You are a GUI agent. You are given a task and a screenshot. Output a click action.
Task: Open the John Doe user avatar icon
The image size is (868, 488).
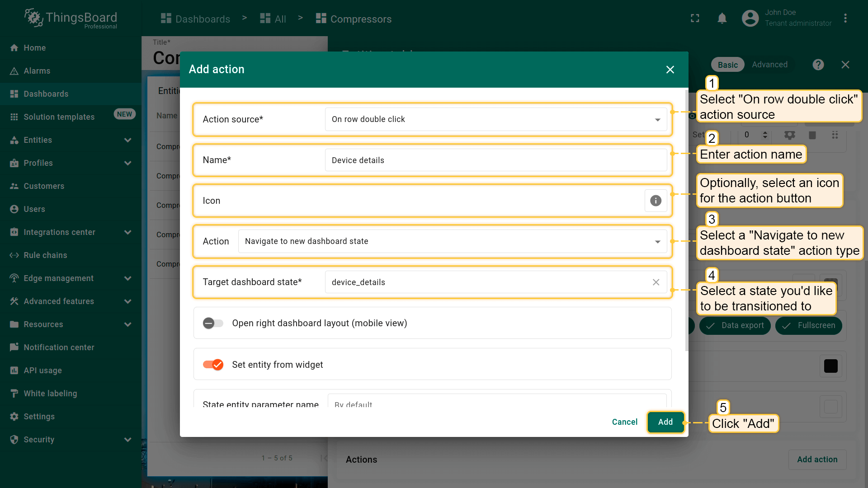click(x=750, y=19)
